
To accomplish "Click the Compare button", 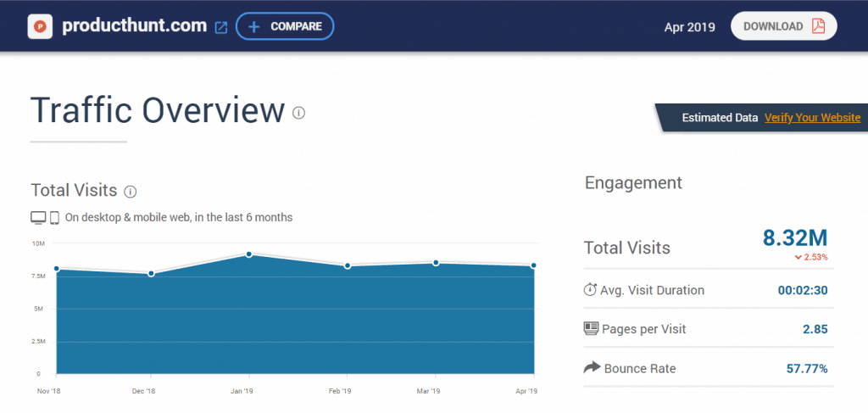I will pos(285,26).
